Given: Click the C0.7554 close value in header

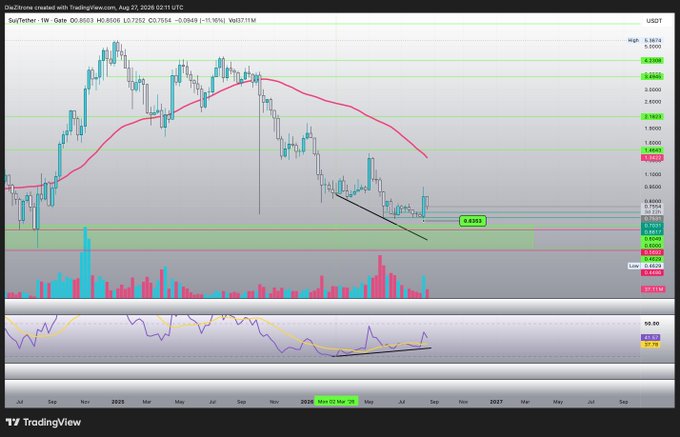Looking at the screenshot, I should (160, 20).
